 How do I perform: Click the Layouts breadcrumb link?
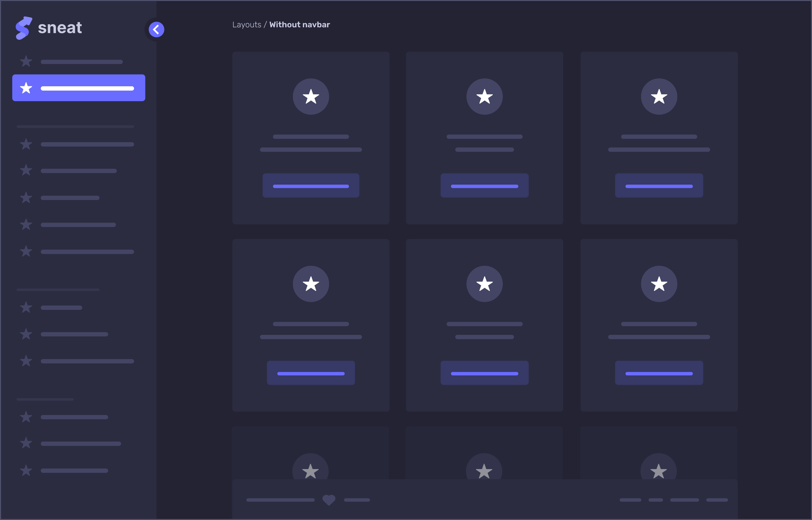click(247, 25)
